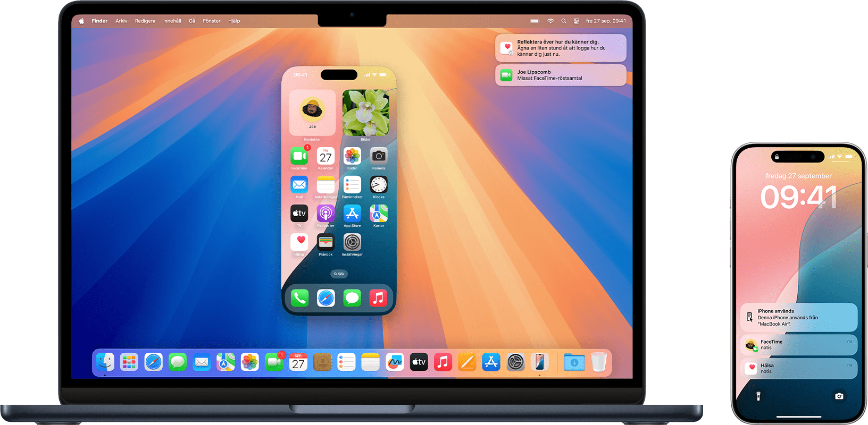This screenshot has width=868, height=425.
Task: Tap the flashlight button on iPhone lock screen
Action: [758, 396]
